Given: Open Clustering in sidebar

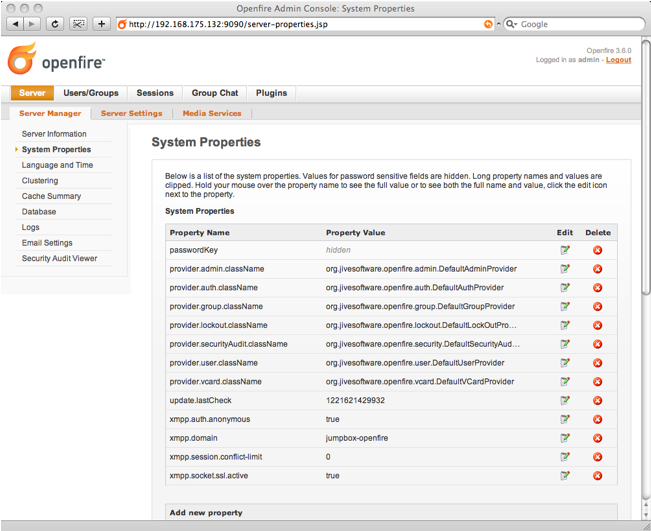Looking at the screenshot, I should pos(40,181).
